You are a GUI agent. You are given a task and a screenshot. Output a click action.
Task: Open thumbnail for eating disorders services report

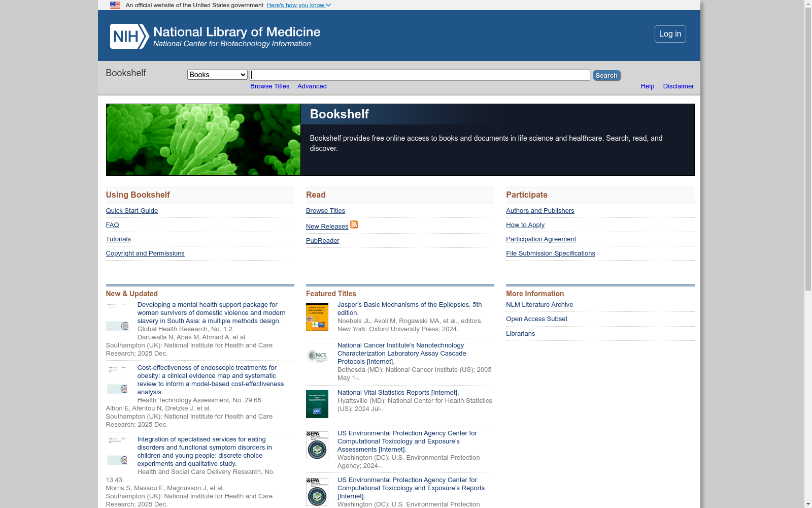point(117,452)
